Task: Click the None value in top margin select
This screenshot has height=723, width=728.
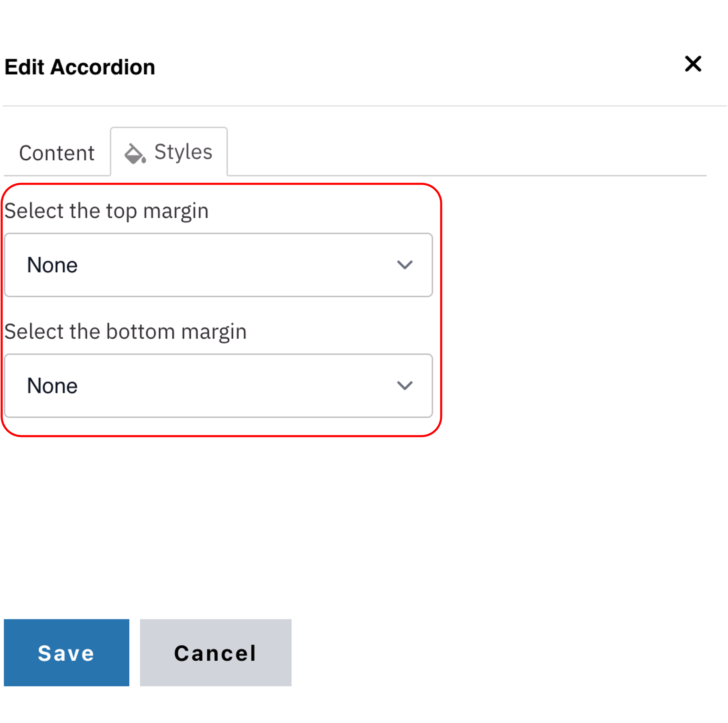Action: 52,265
